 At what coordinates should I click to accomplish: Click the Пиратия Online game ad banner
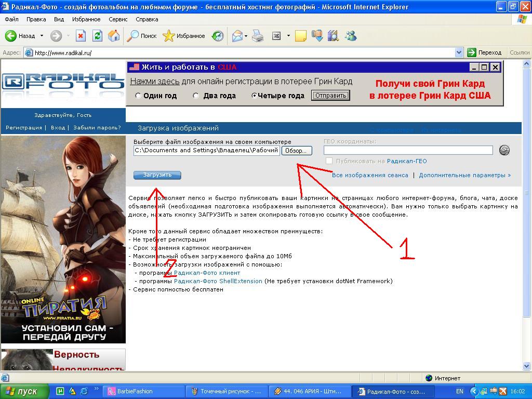coord(63,240)
